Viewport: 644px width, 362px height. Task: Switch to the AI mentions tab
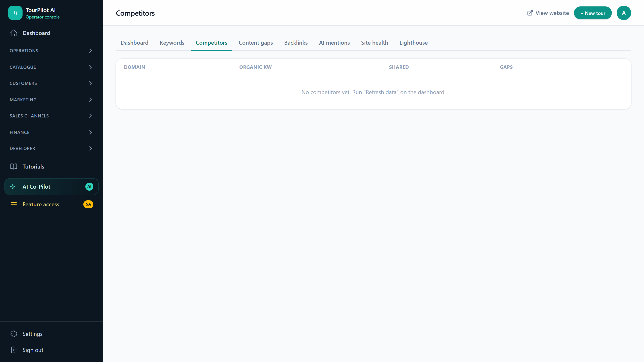click(334, 43)
